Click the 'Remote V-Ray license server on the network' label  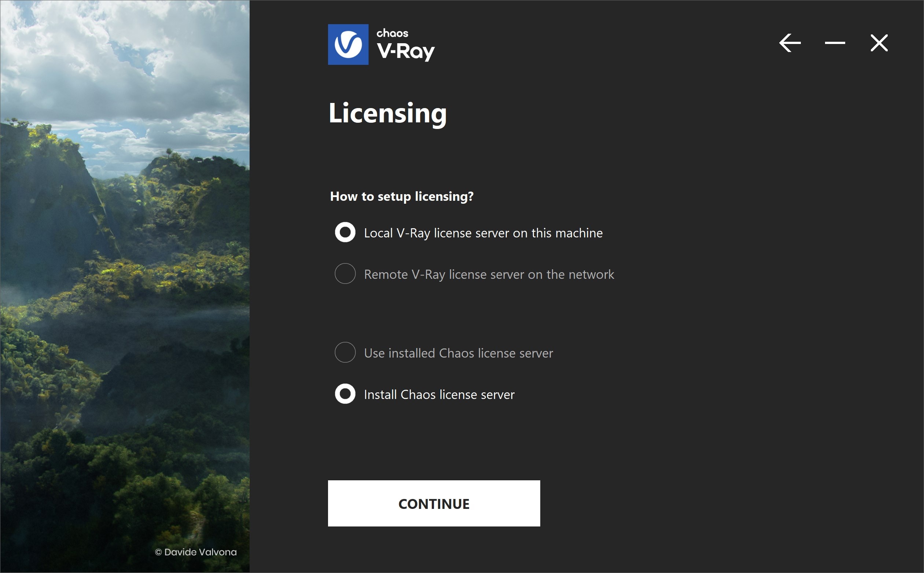(489, 274)
